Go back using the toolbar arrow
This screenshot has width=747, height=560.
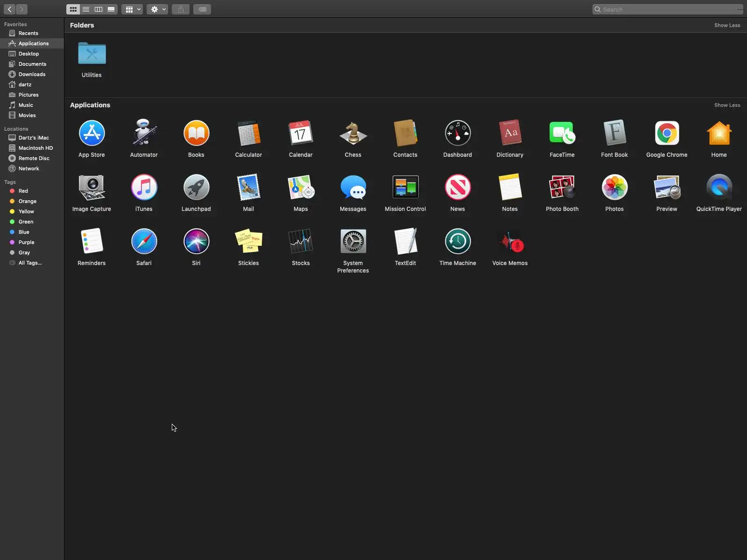click(x=9, y=9)
